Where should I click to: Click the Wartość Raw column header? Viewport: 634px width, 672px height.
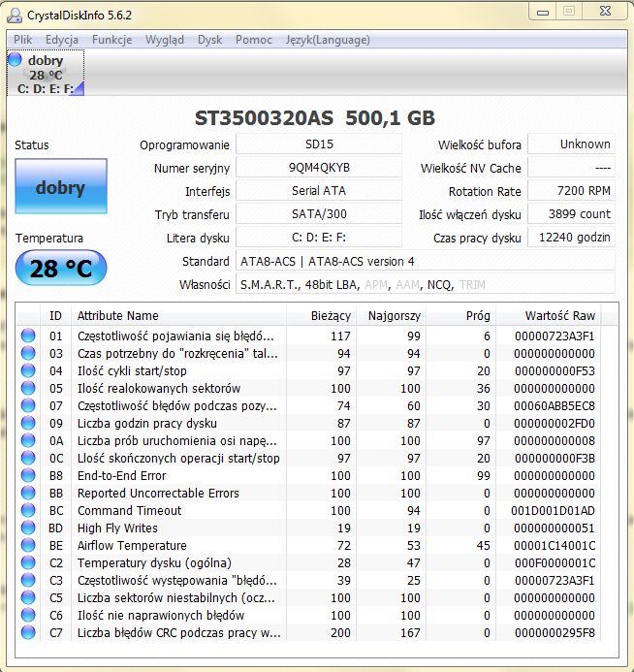pyautogui.click(x=549, y=316)
